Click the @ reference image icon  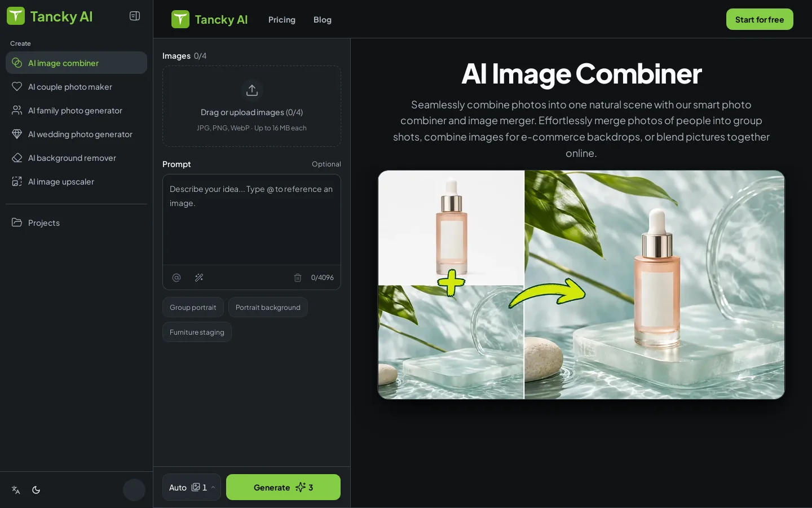[176, 278]
